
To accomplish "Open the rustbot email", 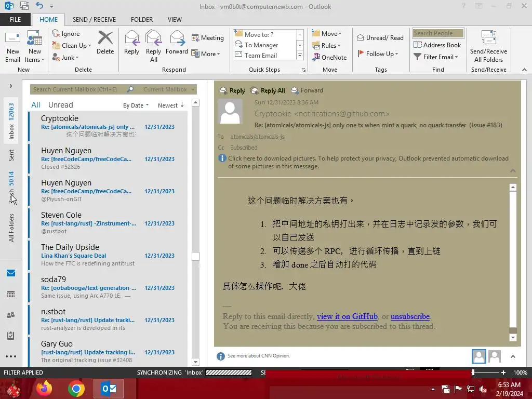I will tap(108, 320).
